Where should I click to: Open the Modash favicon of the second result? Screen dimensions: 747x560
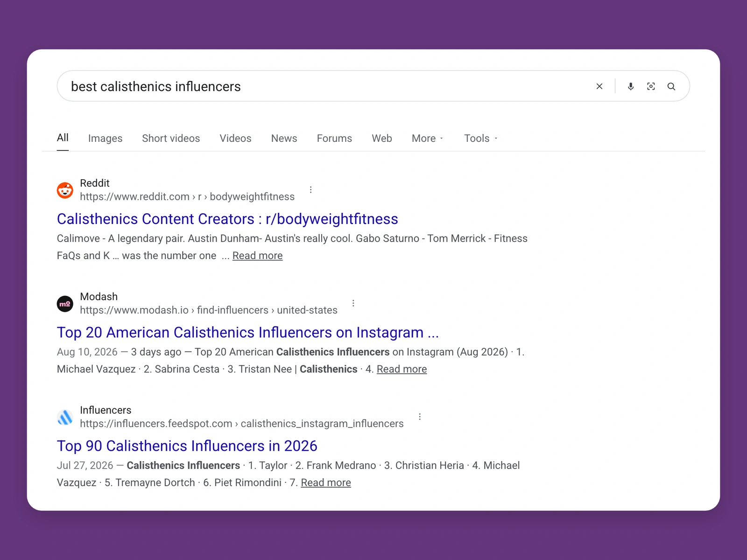tap(65, 304)
